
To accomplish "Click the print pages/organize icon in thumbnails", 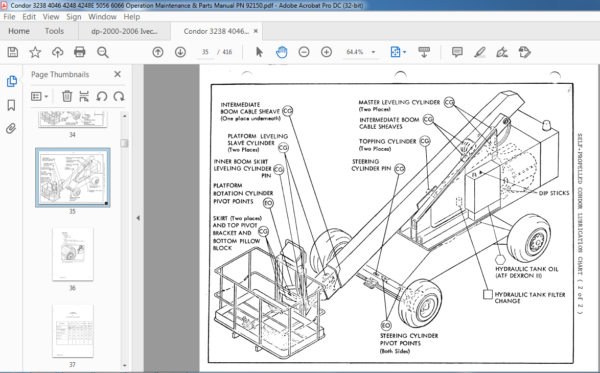I will pos(84,96).
